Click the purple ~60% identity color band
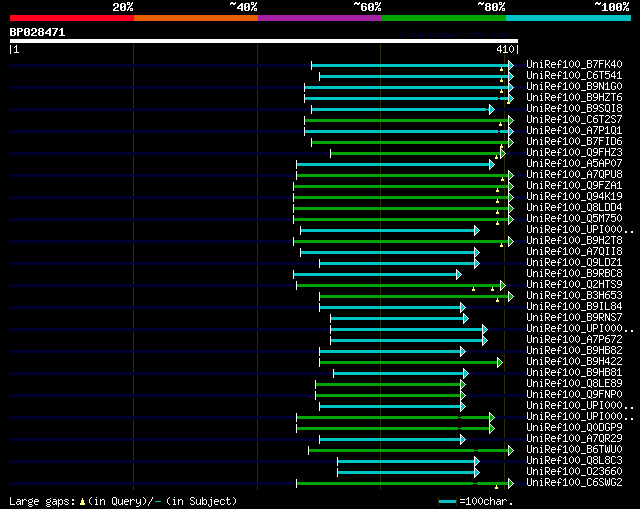The image size is (640, 509). tap(319, 18)
